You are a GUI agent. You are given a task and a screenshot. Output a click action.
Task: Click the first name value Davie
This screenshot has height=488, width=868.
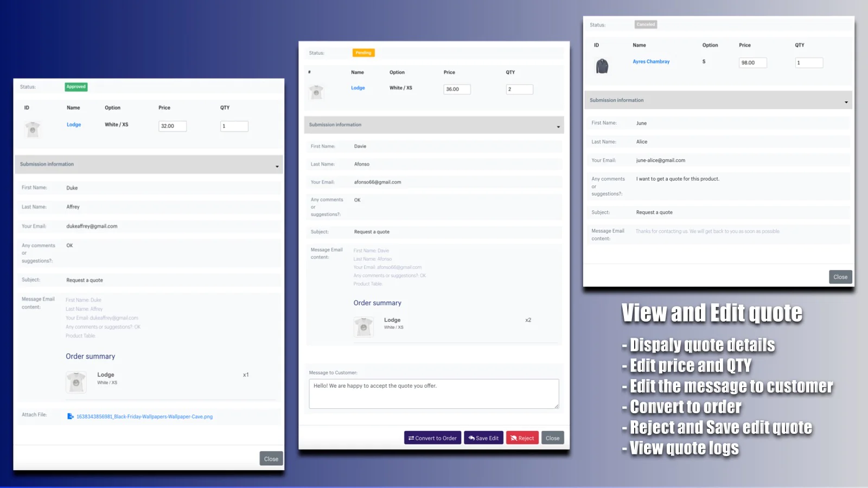click(x=360, y=146)
